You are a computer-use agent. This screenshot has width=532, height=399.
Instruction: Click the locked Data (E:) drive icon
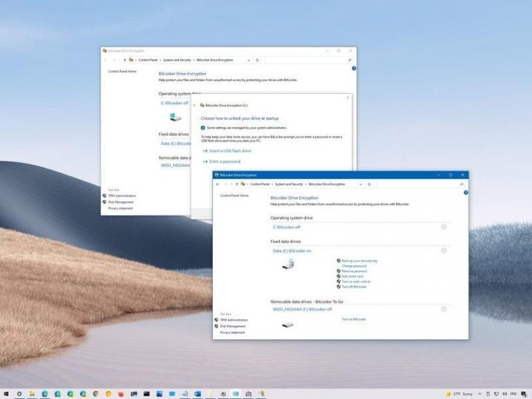click(x=288, y=264)
